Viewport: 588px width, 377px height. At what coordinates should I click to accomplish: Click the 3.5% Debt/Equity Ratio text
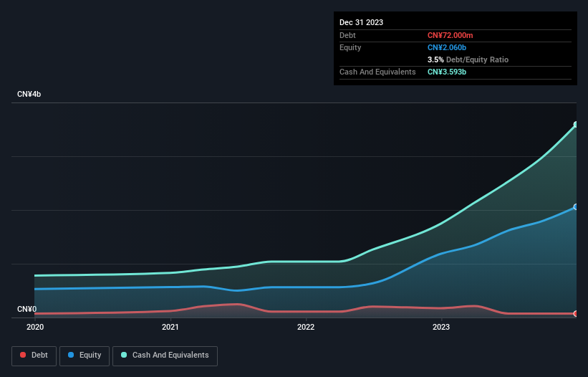pos(468,59)
